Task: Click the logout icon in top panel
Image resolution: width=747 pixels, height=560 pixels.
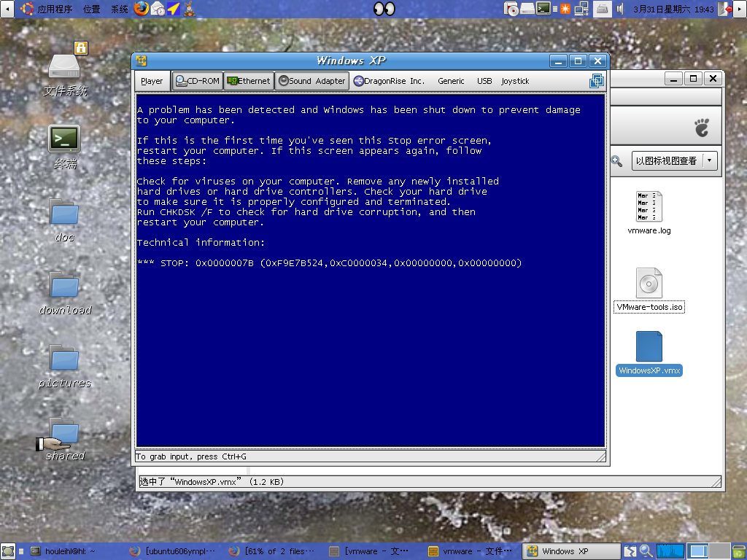Action: (x=724, y=9)
